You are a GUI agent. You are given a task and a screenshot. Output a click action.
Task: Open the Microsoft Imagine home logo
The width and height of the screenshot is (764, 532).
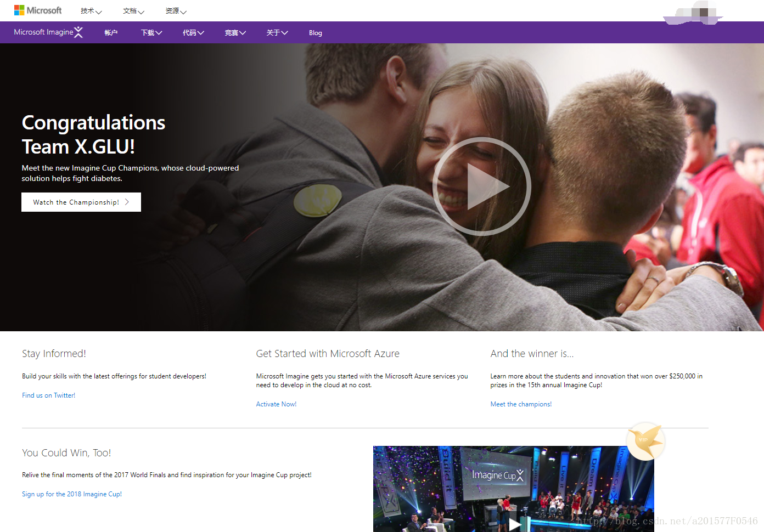[x=48, y=32]
